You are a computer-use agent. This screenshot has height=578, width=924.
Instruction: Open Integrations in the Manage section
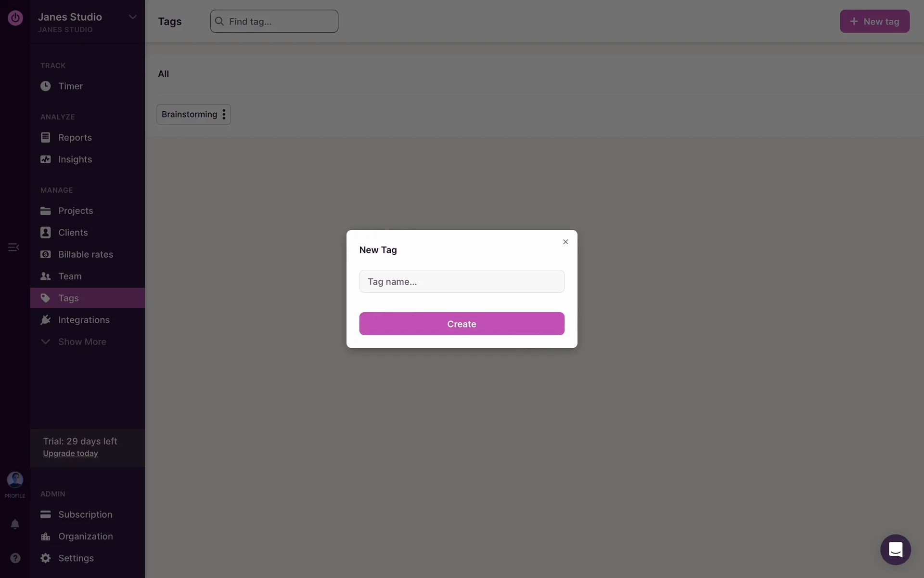(84, 320)
